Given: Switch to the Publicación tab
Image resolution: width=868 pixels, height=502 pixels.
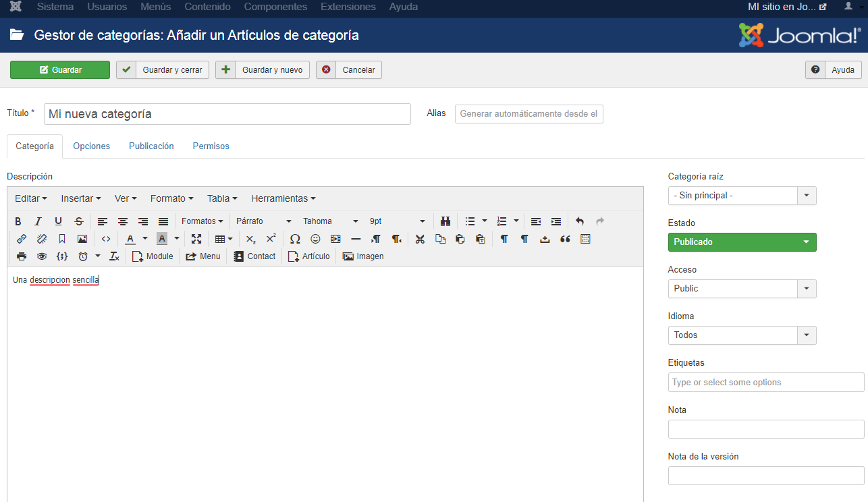Looking at the screenshot, I should pos(151,146).
